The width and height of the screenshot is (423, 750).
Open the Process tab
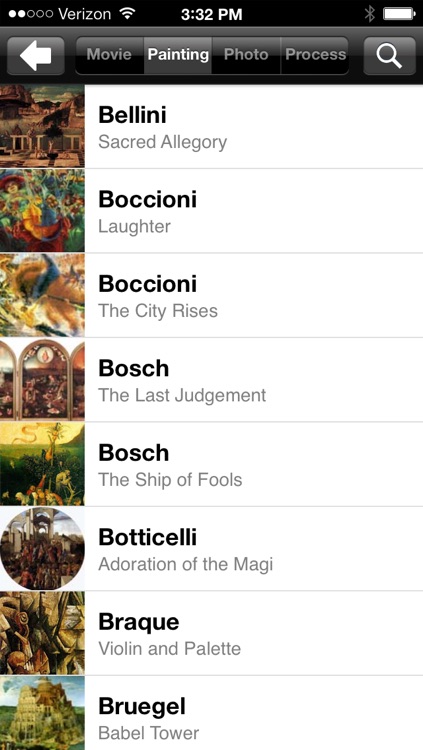pos(315,55)
